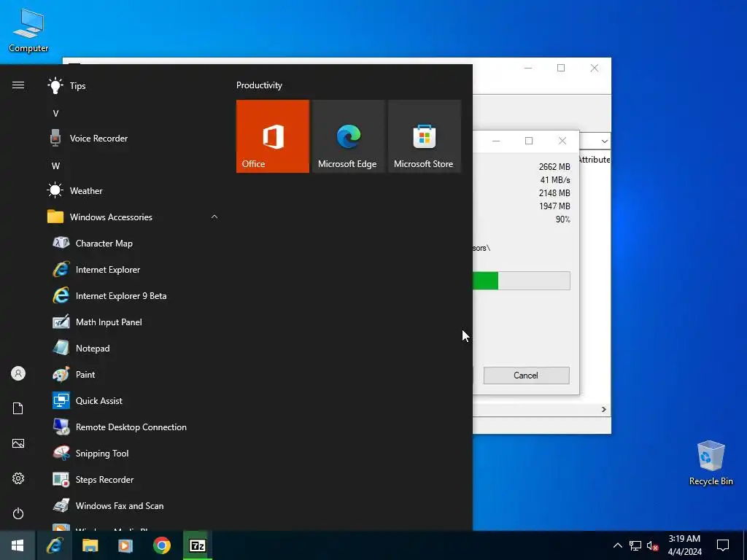Image resolution: width=747 pixels, height=560 pixels.
Task: Expand the Start menu hamburger
Action: pyautogui.click(x=18, y=85)
